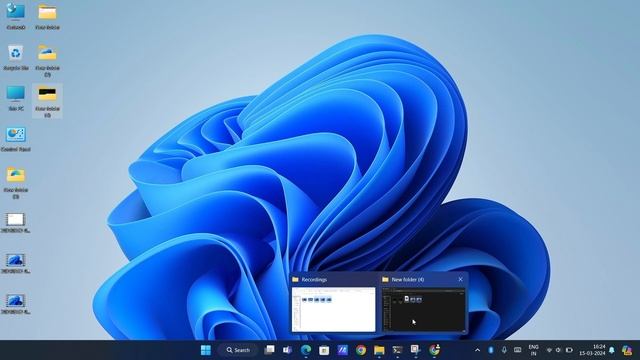Open the Chrome icon with profile badge
Screen dimensions: 640x360
[x=434, y=350]
